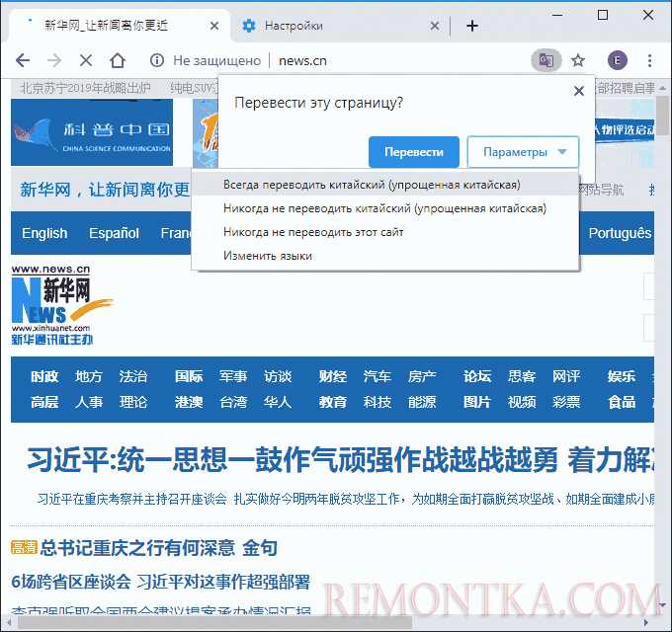This screenshot has height=632, width=672.
Task: Open the 华人 navigation link
Action: click(x=278, y=402)
